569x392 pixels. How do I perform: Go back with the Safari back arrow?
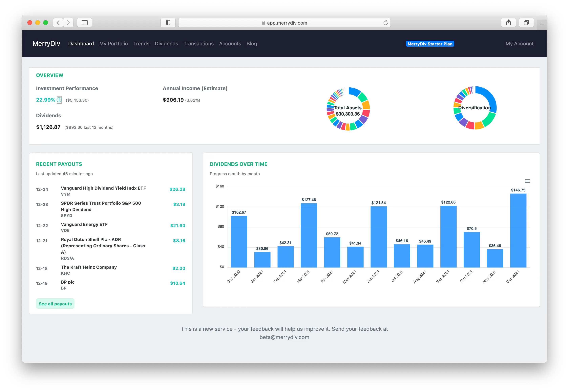58,23
